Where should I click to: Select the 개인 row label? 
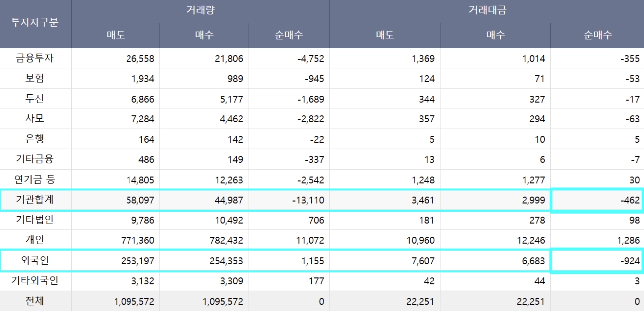[35, 240]
